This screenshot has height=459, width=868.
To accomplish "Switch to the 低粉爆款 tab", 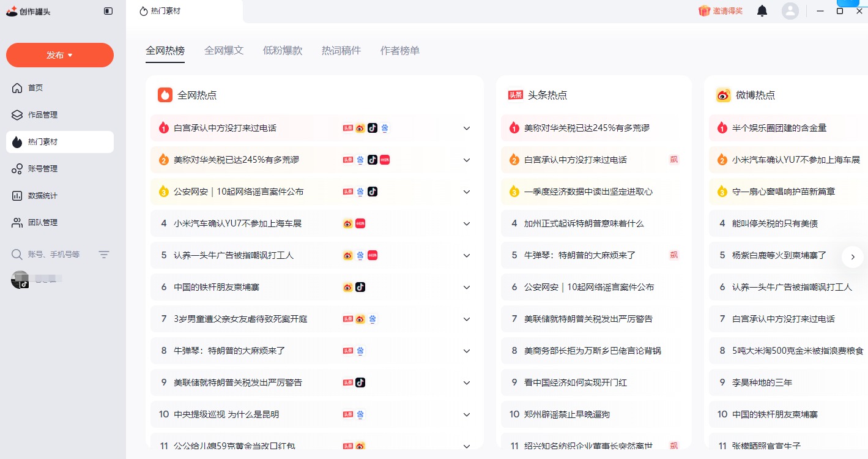I will (283, 51).
